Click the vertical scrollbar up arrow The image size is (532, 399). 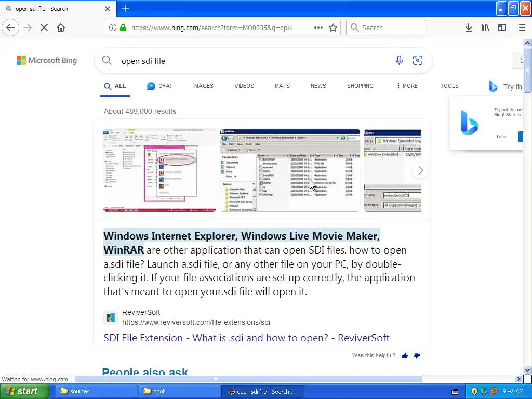pos(527,43)
